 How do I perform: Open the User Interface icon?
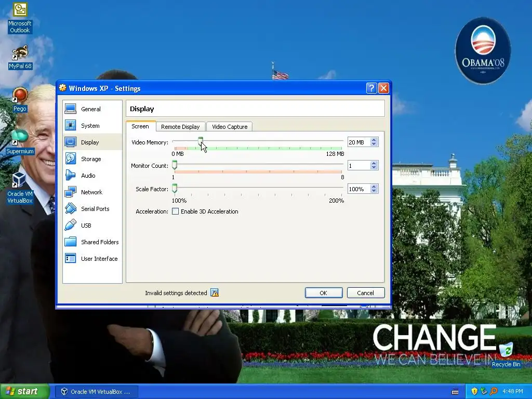70,258
